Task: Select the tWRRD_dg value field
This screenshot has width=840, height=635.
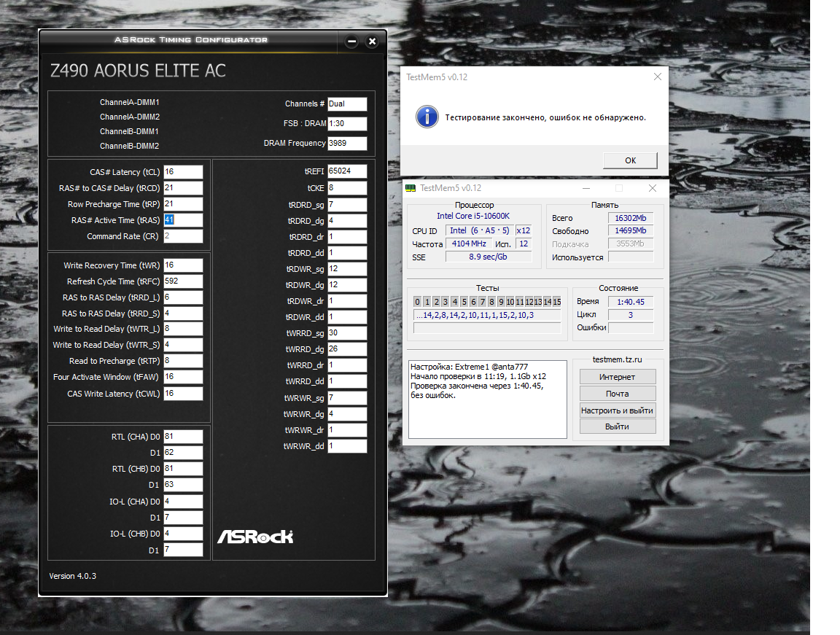Action: [x=347, y=349]
